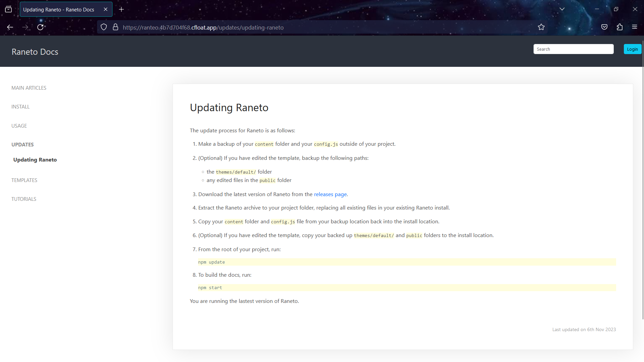Click the public code in step 2 bullet

pyautogui.click(x=267, y=181)
